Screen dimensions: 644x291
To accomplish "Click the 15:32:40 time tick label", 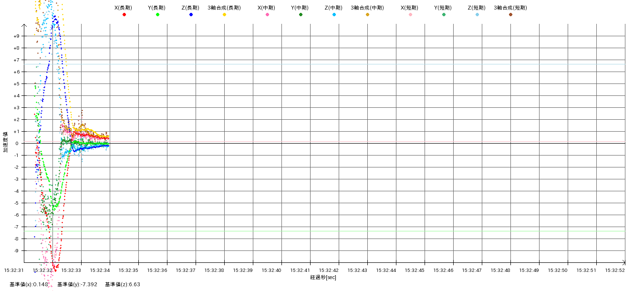I will click(272, 270).
